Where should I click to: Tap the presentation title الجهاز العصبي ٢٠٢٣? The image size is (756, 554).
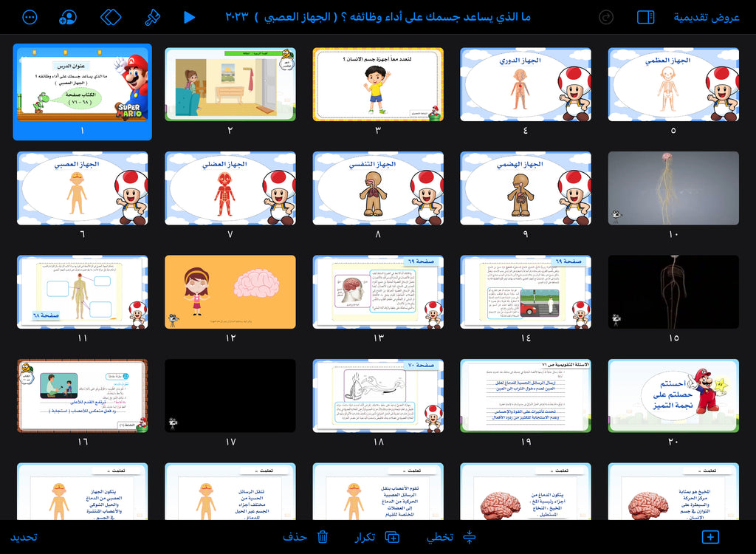tap(378, 17)
